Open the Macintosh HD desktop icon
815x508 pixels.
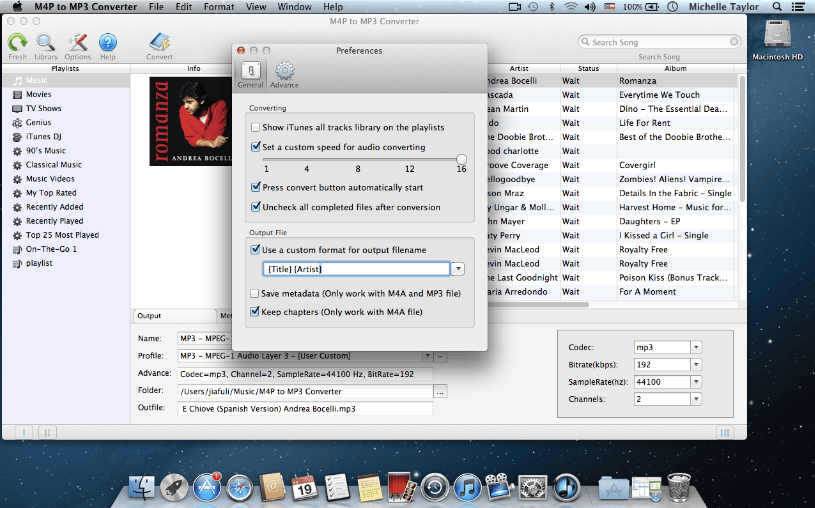coord(778,35)
